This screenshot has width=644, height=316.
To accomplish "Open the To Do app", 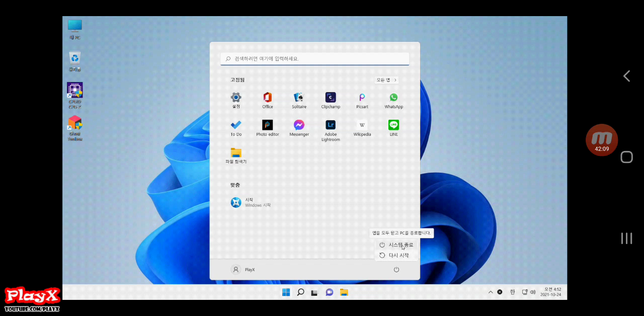I will tap(236, 128).
